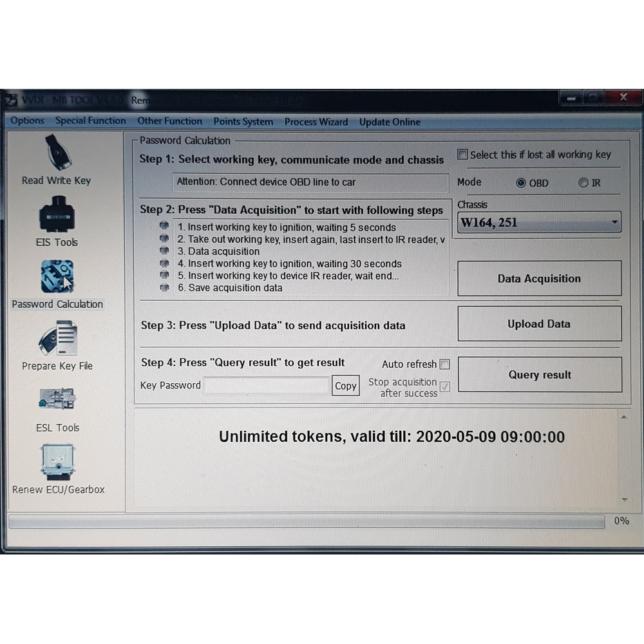Screen dimensions: 644x644
Task: Click the log scrollbar up arrow
Action: click(624, 417)
